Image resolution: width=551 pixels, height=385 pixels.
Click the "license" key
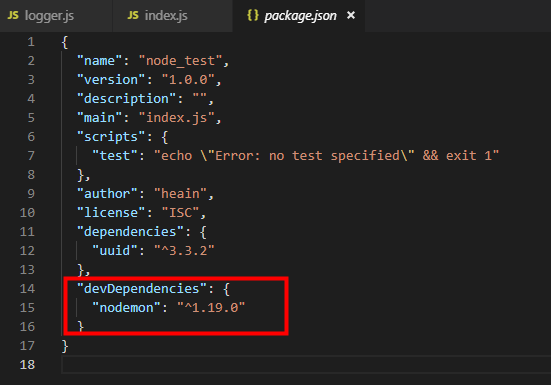(111, 213)
